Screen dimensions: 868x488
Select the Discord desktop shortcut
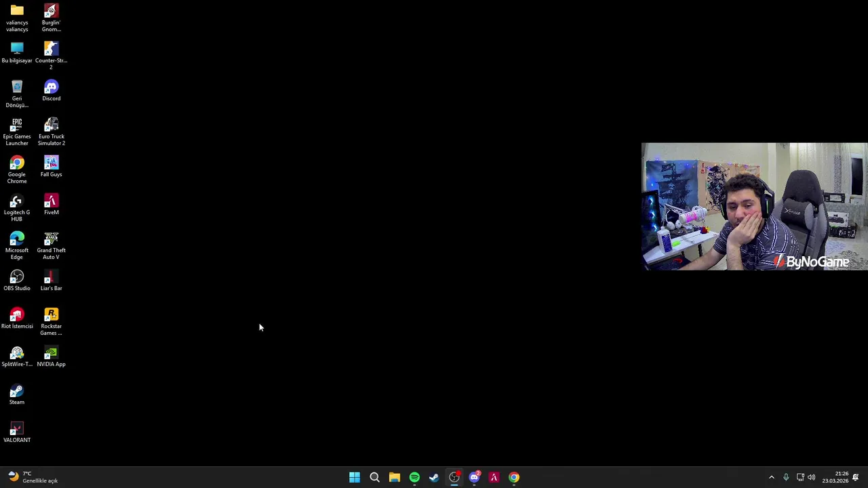(51, 91)
